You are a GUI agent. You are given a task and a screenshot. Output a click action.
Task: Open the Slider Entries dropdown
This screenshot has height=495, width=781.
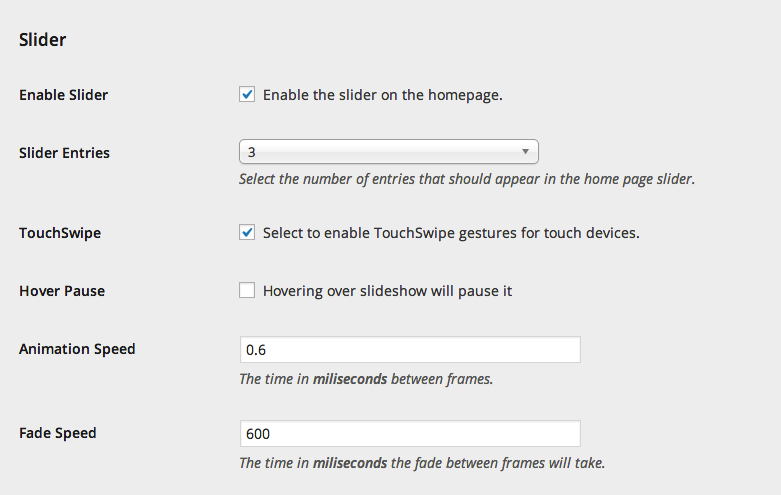[388, 152]
